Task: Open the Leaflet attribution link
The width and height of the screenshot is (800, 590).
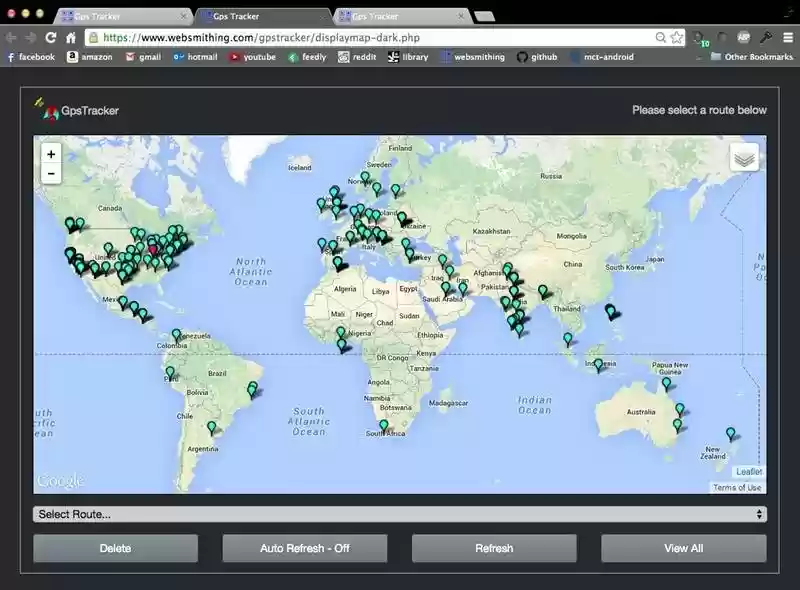Action: (748, 471)
